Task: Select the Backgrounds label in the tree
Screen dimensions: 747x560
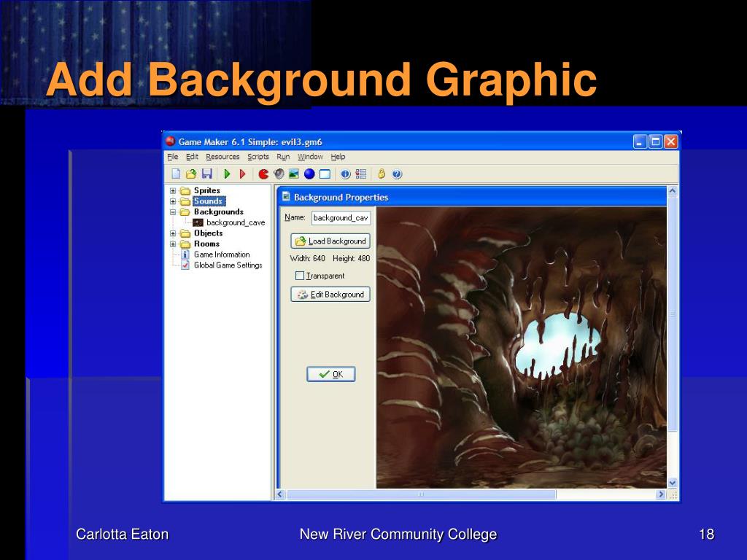Action: click(219, 212)
